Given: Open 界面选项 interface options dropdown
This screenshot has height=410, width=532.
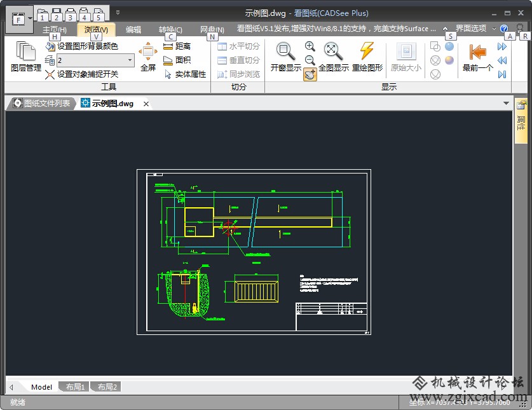Looking at the screenshot, I should click(x=475, y=28).
